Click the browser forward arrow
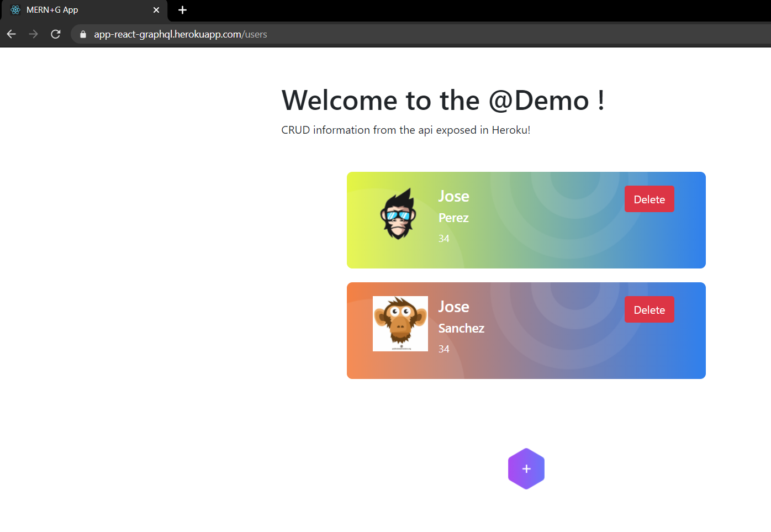771x532 pixels. coord(34,34)
